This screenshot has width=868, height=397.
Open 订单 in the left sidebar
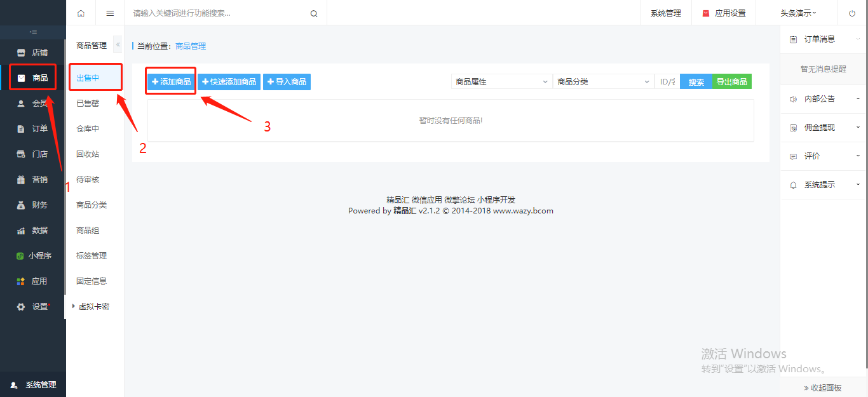point(33,129)
